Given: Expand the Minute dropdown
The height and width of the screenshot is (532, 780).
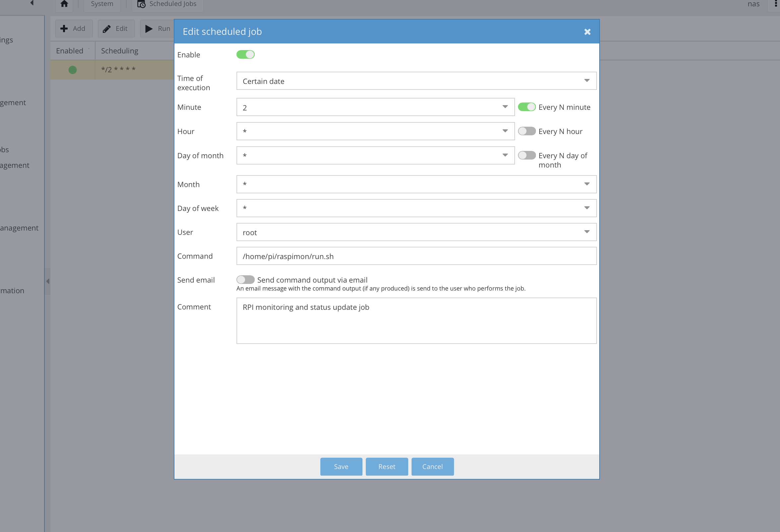Looking at the screenshot, I should click(x=505, y=107).
